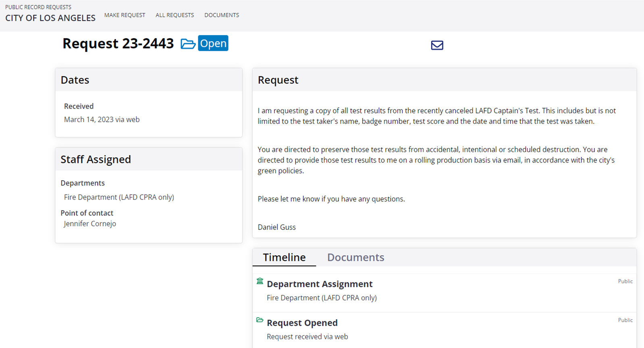Click the Public label on Department Assignment
The width and height of the screenshot is (644, 348).
tap(625, 281)
